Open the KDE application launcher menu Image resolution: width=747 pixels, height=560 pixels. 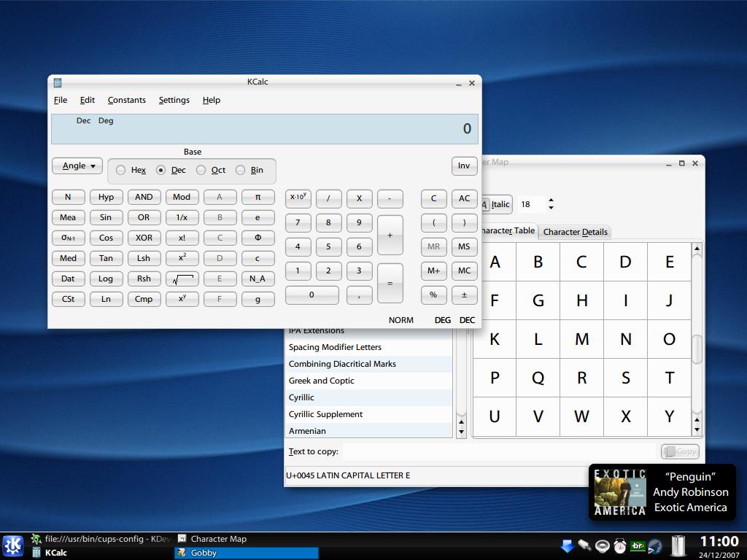[13, 545]
